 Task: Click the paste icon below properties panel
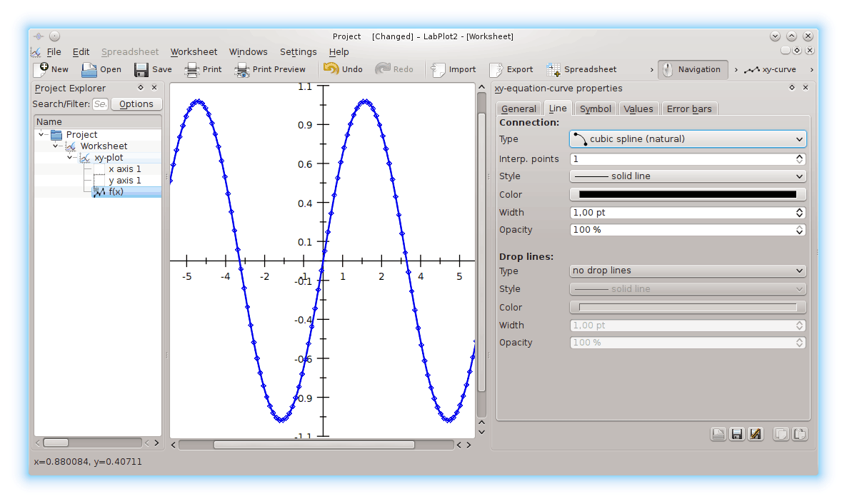[800, 434]
